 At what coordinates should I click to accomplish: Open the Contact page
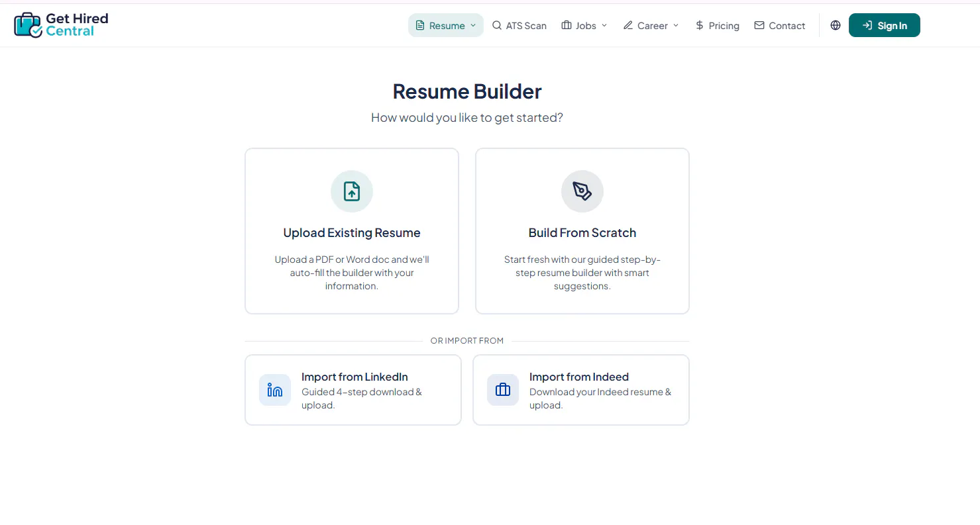pos(780,25)
